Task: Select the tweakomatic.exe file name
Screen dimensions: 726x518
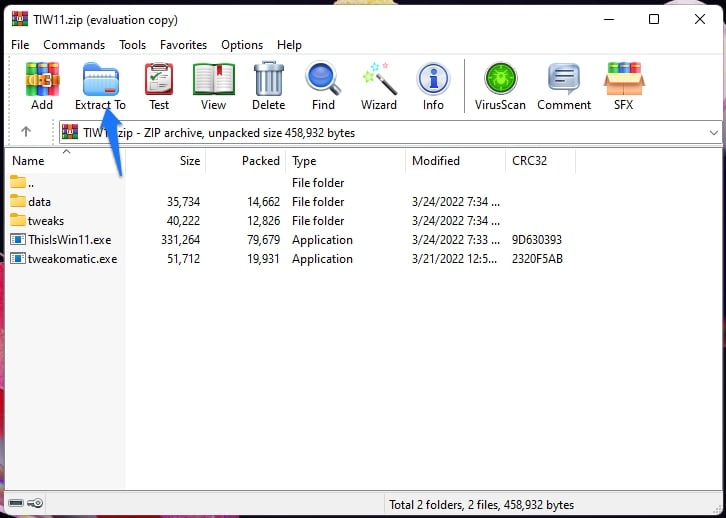Action: click(73, 259)
